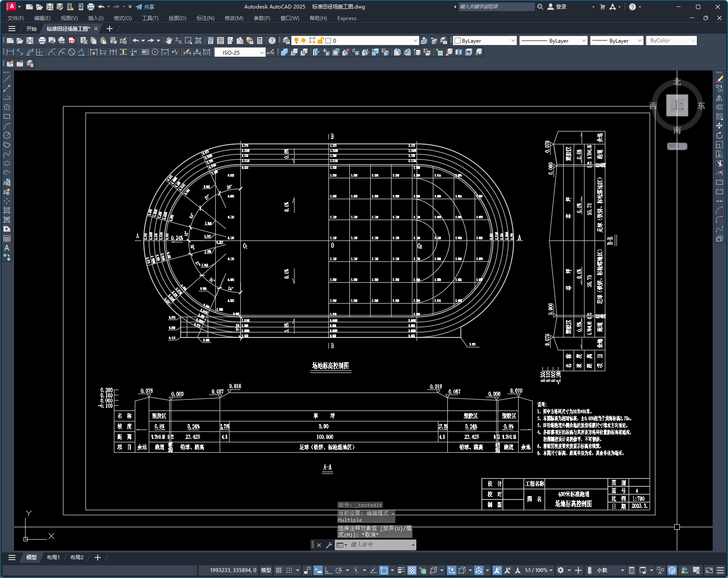The image size is (728, 578).
Task: Open the QuickCalc calculator icon
Action: (260, 41)
